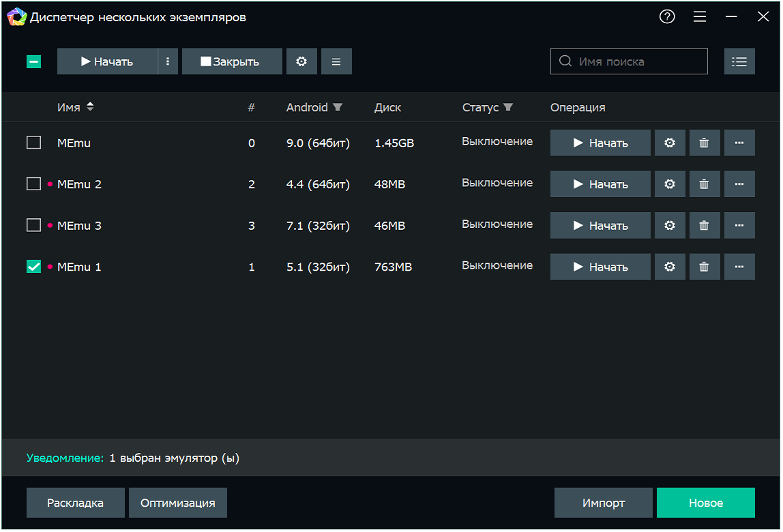Screen dimensions: 783x532
Task: Start the MEmu 3 instance
Action: pos(600,225)
